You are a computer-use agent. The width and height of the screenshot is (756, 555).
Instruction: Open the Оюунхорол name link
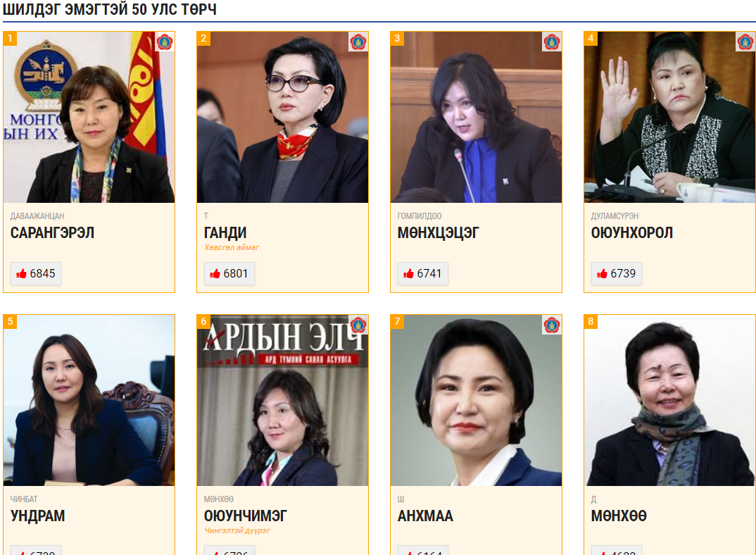pos(632,233)
